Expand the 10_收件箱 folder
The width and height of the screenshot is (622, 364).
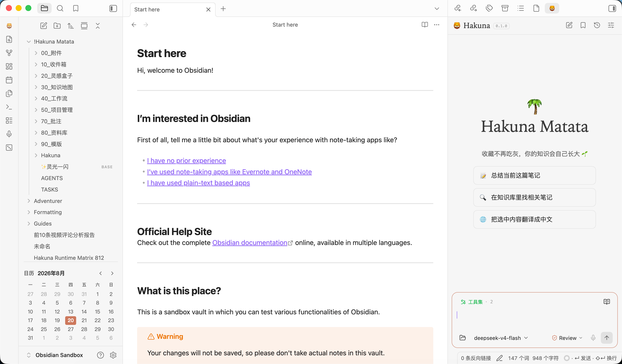click(x=36, y=64)
